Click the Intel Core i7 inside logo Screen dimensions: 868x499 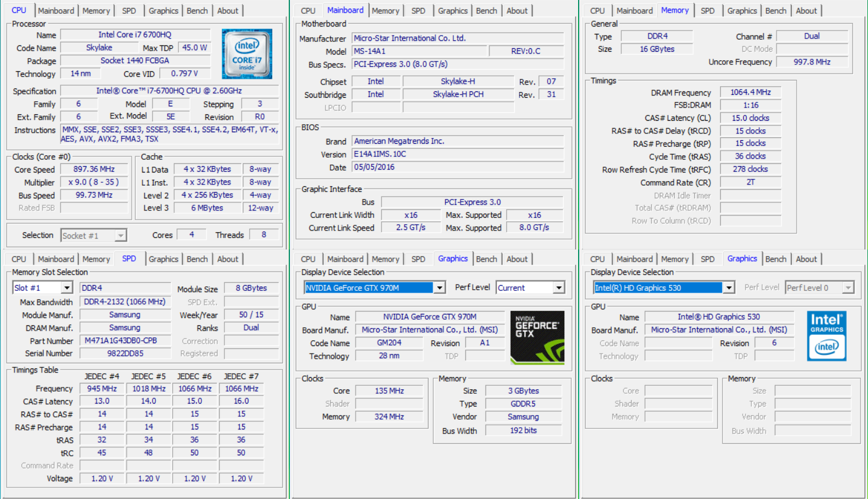pos(247,54)
